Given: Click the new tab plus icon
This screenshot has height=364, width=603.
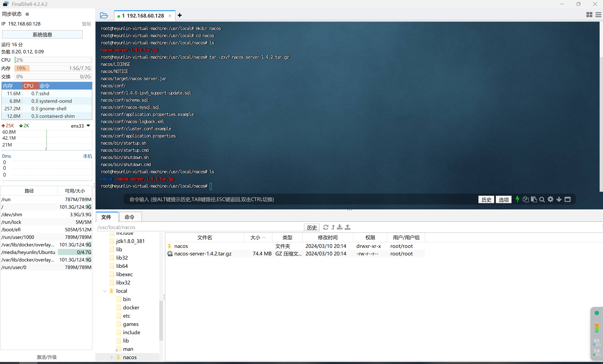Looking at the screenshot, I should [180, 15].
